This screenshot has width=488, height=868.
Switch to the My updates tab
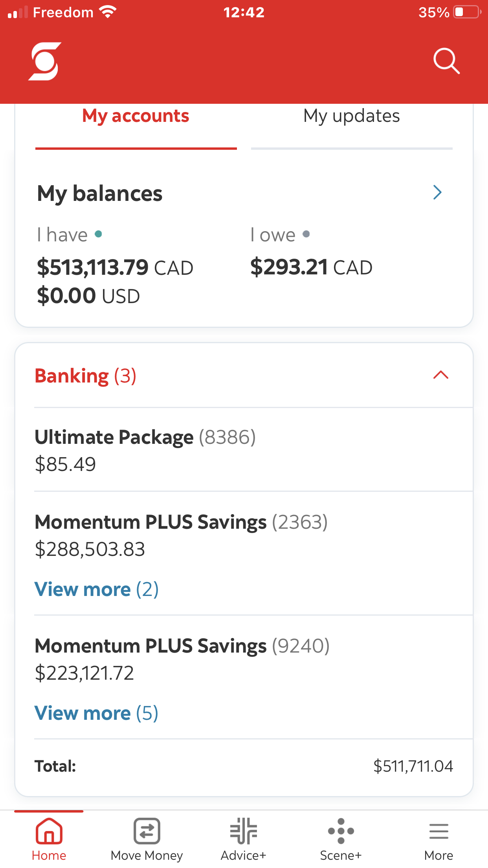tap(351, 116)
